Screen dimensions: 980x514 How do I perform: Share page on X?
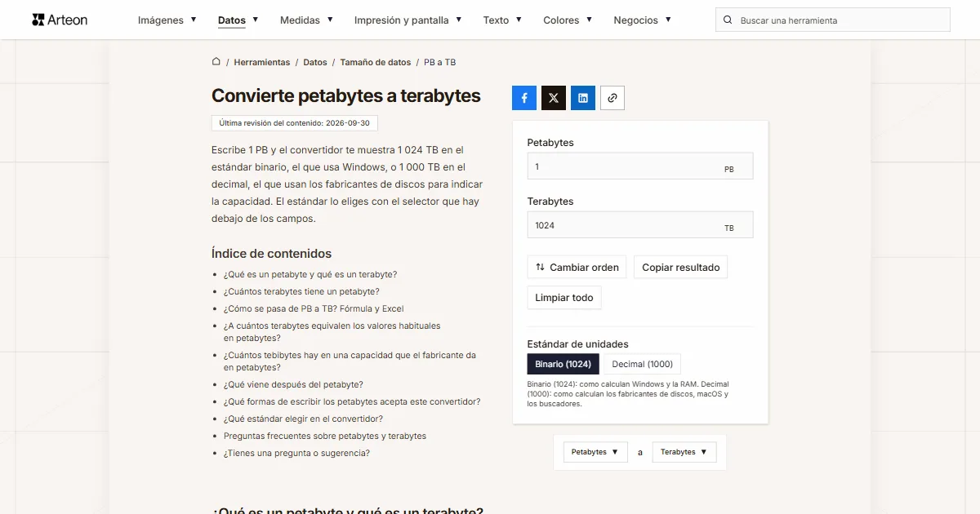554,98
